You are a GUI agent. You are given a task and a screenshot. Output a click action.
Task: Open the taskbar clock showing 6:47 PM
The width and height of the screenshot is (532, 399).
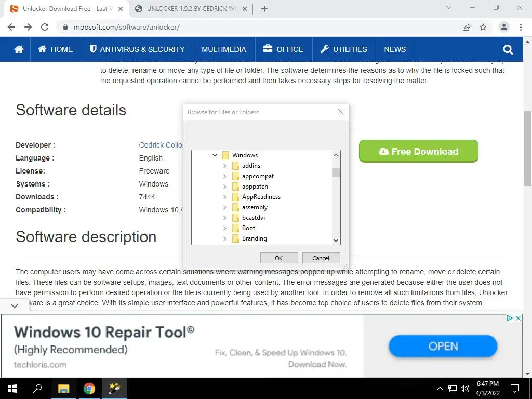(x=487, y=389)
